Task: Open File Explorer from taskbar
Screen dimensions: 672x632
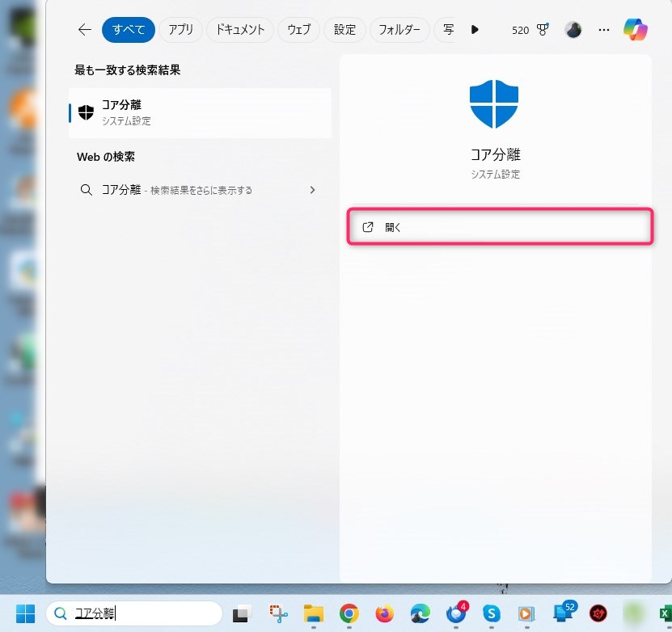Action: click(313, 614)
